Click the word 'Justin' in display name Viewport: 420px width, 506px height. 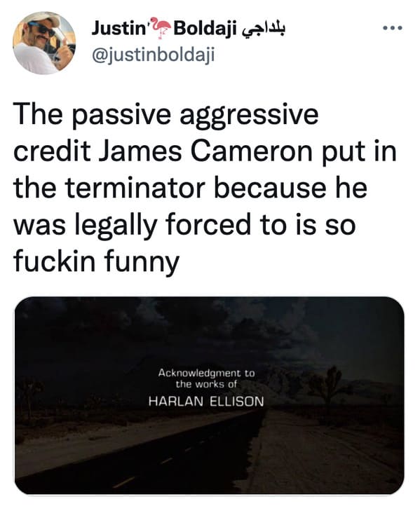[118, 29]
